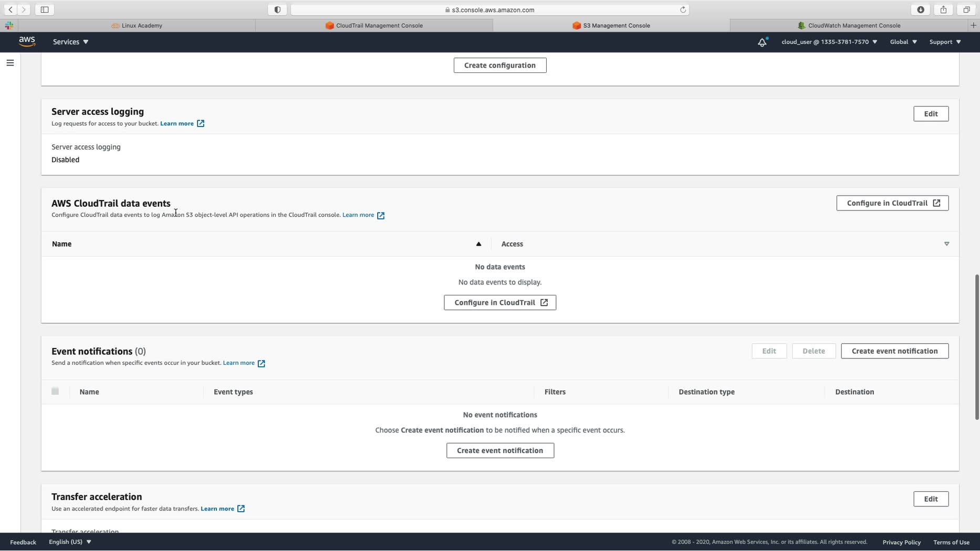Click the Safari share icon

[944, 9]
